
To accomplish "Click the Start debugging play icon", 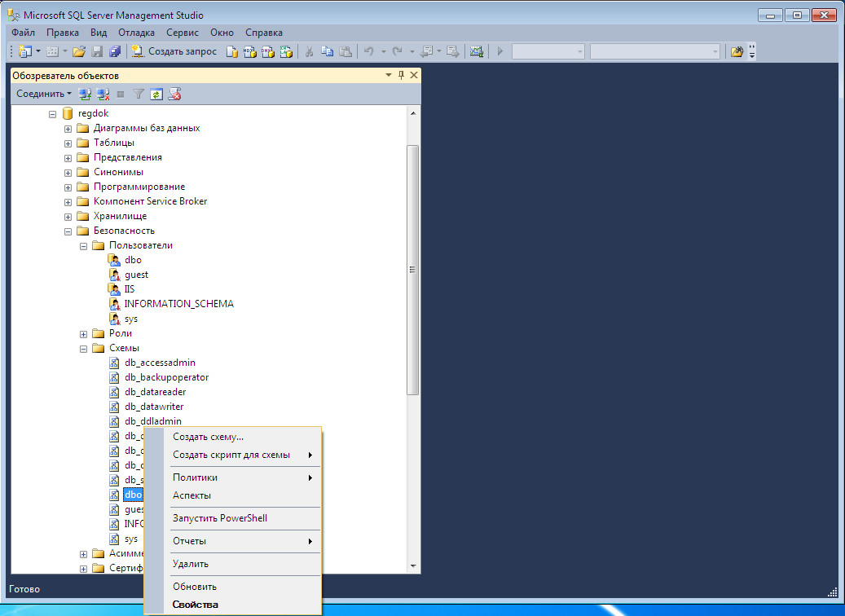I will (500, 51).
